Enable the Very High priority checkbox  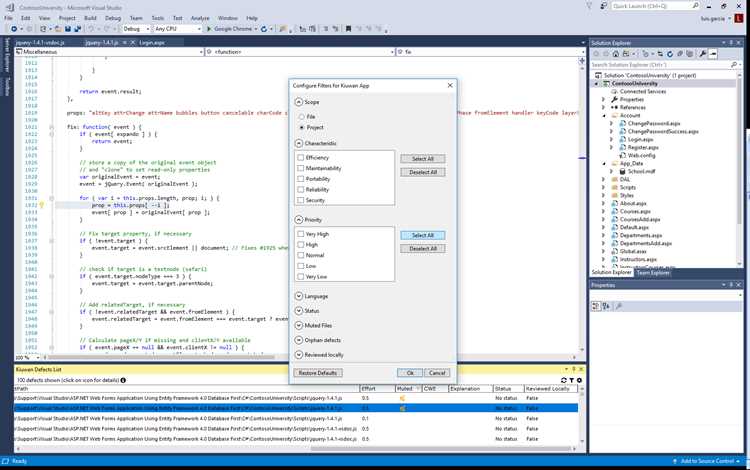[x=300, y=234]
